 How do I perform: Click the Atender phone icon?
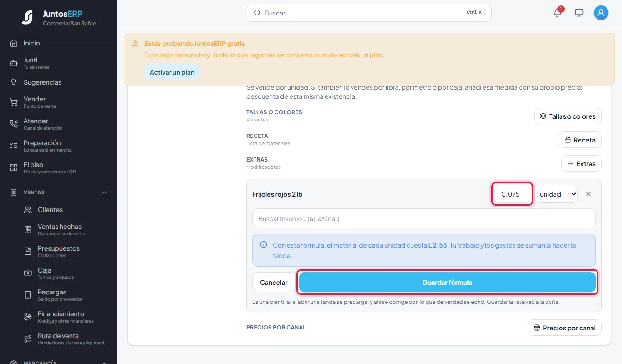[x=14, y=124]
